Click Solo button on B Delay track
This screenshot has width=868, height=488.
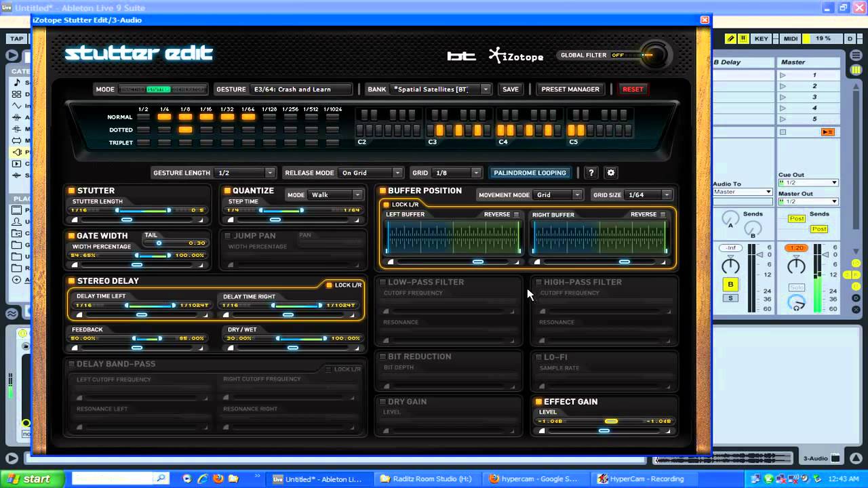(730, 298)
